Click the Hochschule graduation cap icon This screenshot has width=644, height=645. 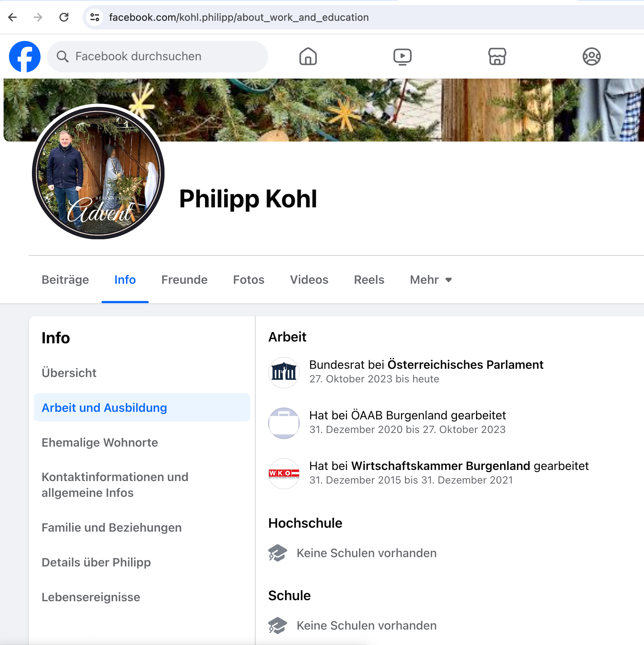277,553
